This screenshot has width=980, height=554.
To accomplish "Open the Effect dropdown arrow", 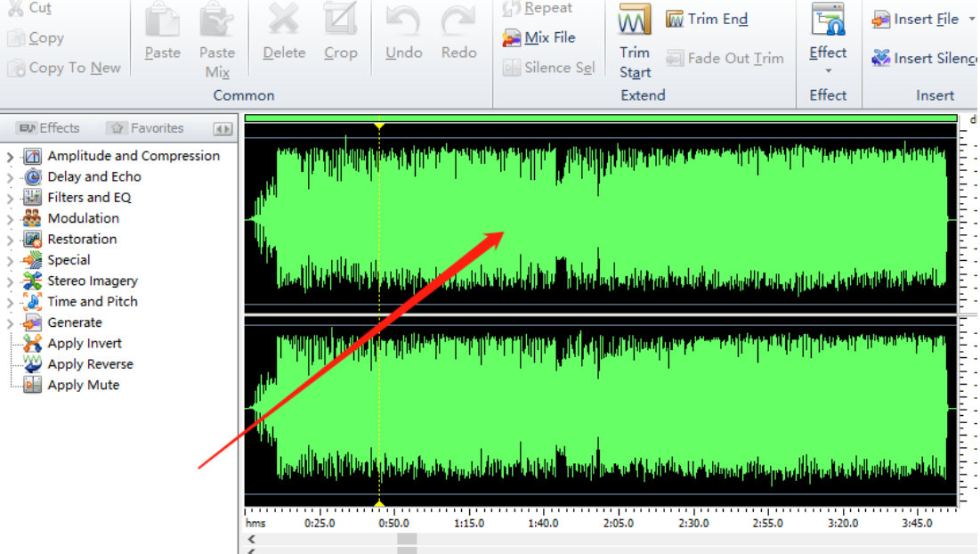I will 828,70.
